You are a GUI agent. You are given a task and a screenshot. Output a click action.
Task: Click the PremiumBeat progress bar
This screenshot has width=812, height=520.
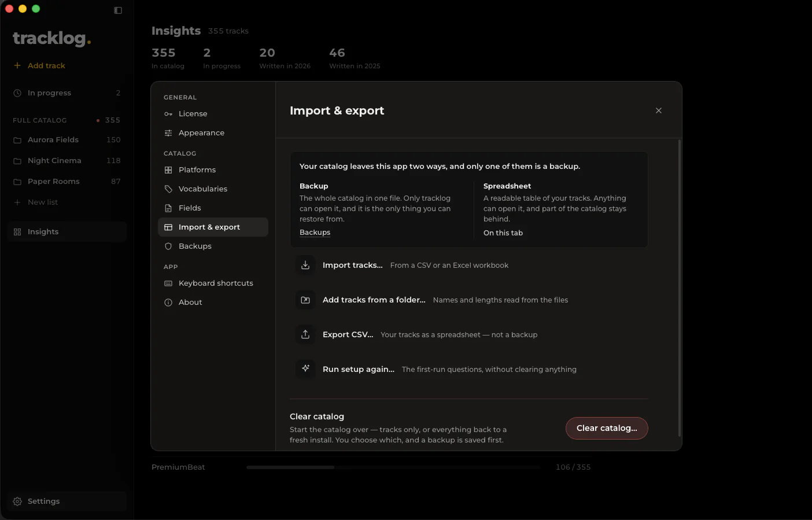pos(393,467)
